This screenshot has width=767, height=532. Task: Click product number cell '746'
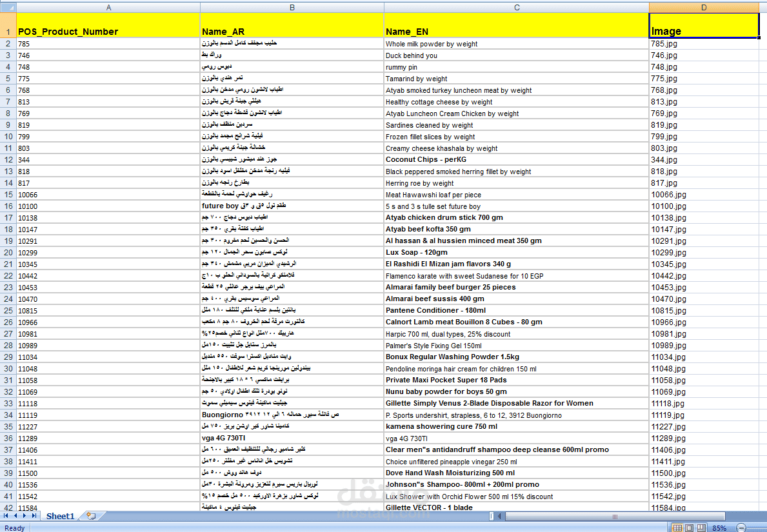(x=108, y=55)
